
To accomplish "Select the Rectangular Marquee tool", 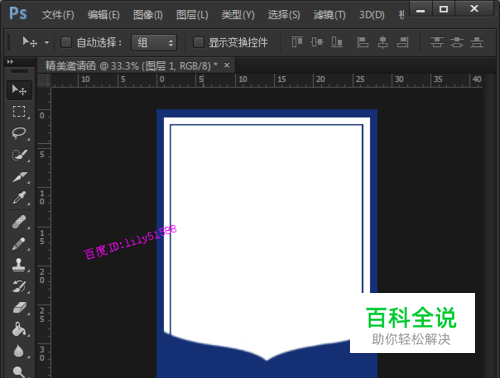I will [x=19, y=112].
